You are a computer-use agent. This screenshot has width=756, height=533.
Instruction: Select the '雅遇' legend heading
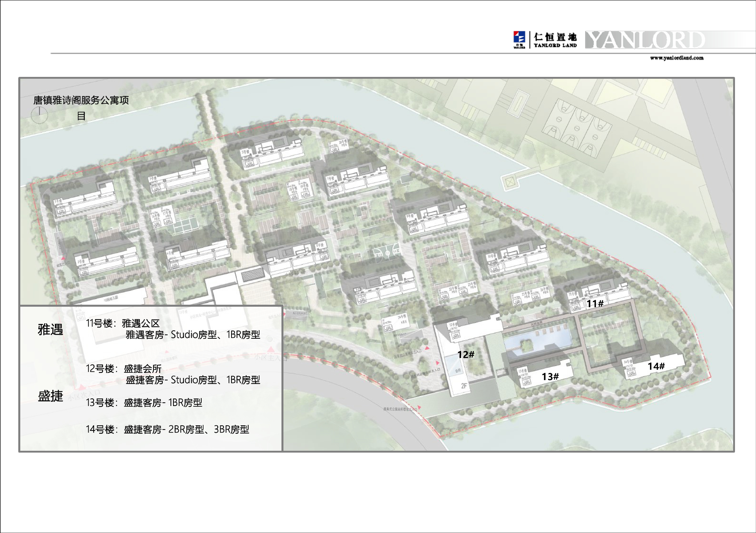(x=50, y=329)
